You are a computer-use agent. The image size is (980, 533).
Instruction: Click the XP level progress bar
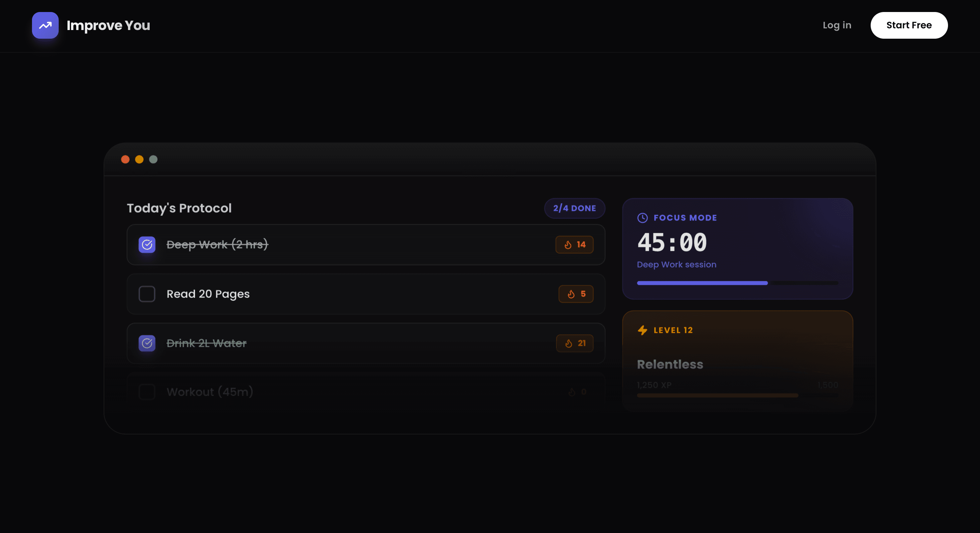click(737, 395)
